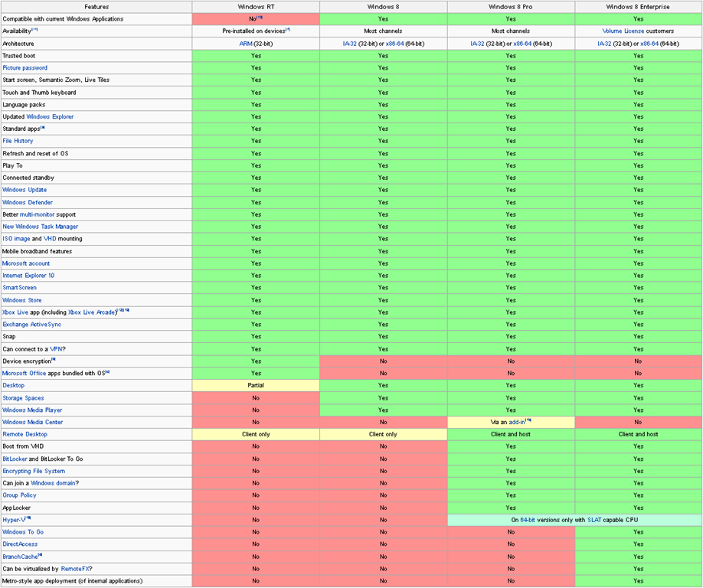The width and height of the screenshot is (703, 588).
Task: Open the Picture password link
Action: point(25,67)
